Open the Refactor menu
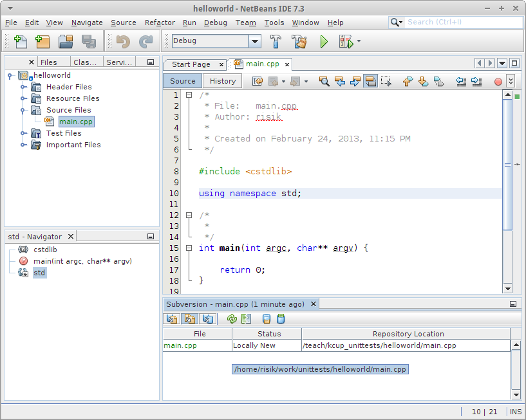 160,23
